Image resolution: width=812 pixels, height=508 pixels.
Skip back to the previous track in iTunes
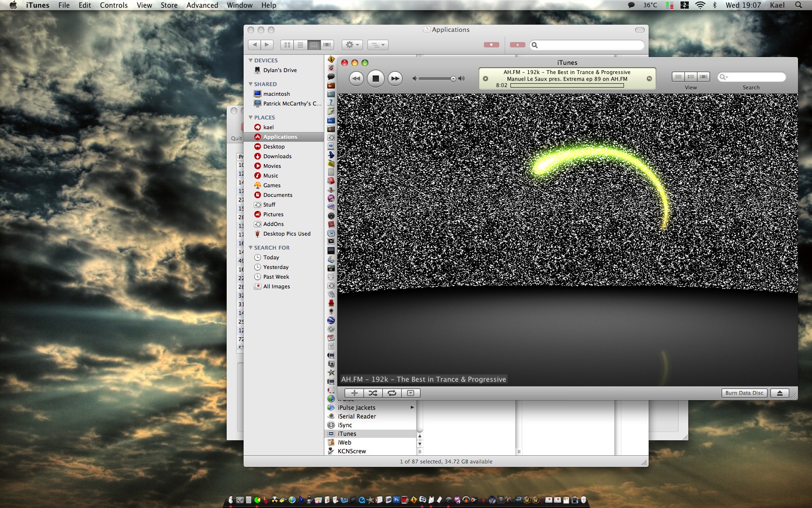point(356,78)
